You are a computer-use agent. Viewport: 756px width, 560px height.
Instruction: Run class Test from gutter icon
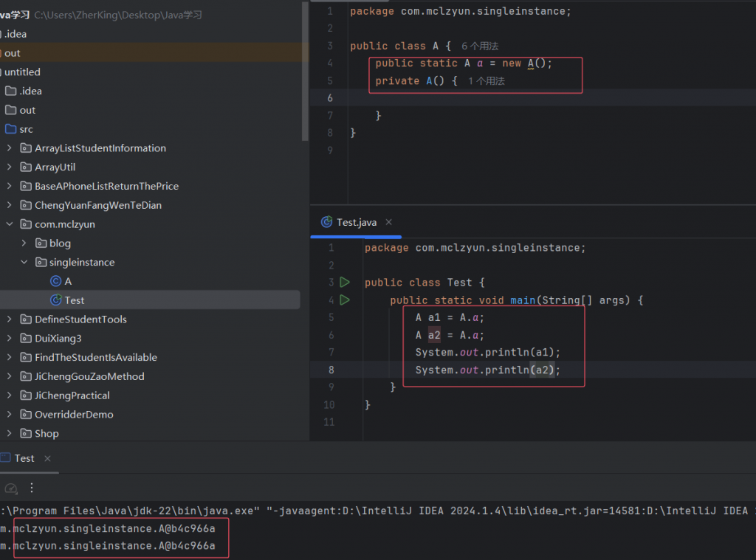344,282
